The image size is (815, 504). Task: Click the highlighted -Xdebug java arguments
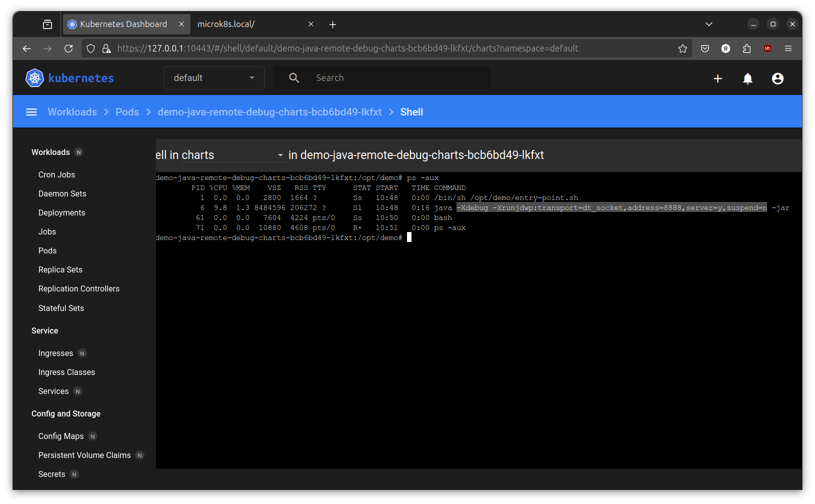(611, 207)
